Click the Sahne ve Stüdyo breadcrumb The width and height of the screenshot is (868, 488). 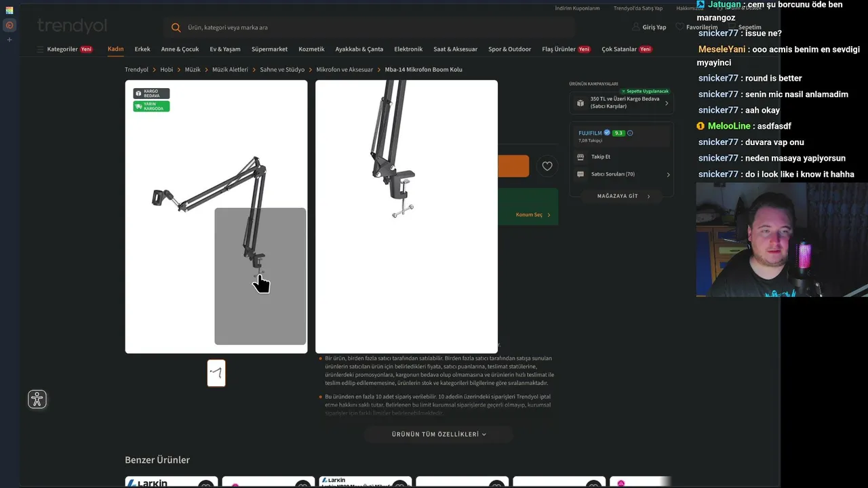point(283,70)
